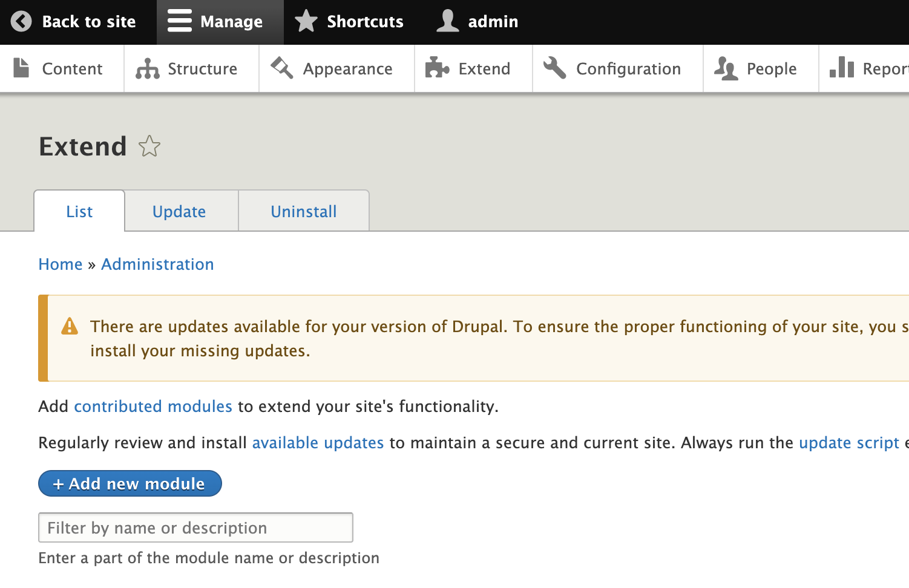Click the Back to site arrow icon
This screenshot has width=909, height=588.
21,22
